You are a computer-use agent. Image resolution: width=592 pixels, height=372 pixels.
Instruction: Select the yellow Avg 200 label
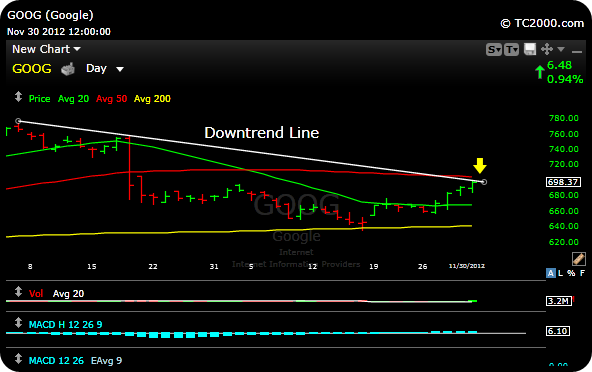pos(152,99)
